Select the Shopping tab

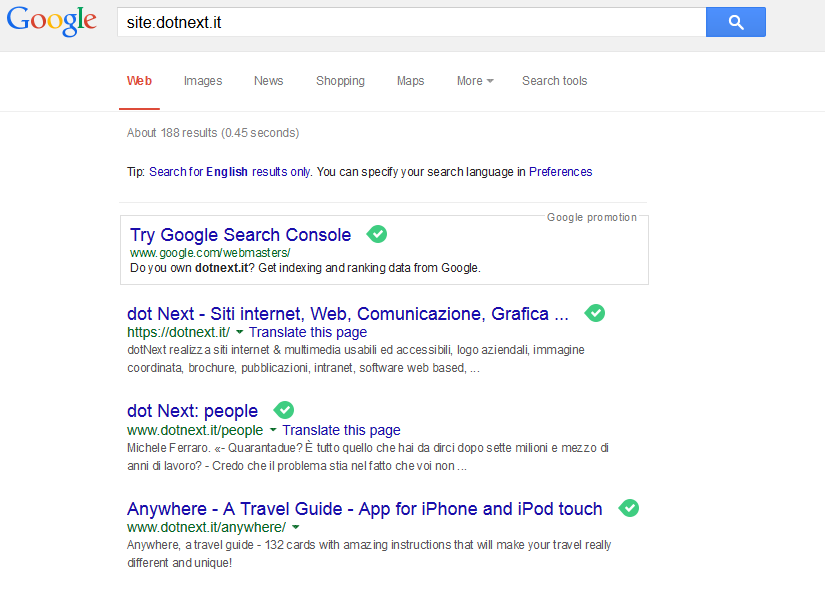coord(340,81)
